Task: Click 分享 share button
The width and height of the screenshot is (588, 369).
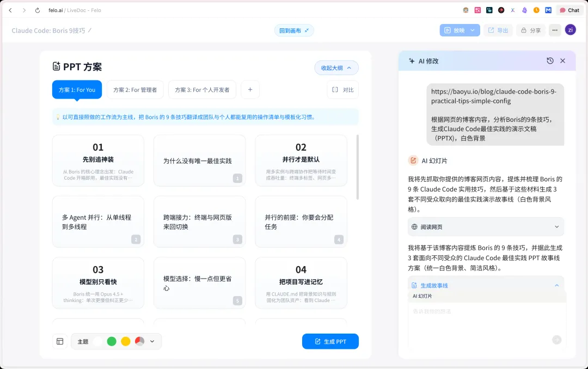Action: (531, 30)
